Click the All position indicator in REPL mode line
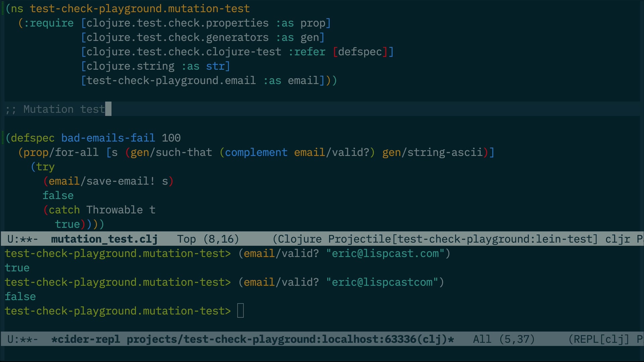This screenshot has height=362, width=644. pyautogui.click(x=482, y=339)
